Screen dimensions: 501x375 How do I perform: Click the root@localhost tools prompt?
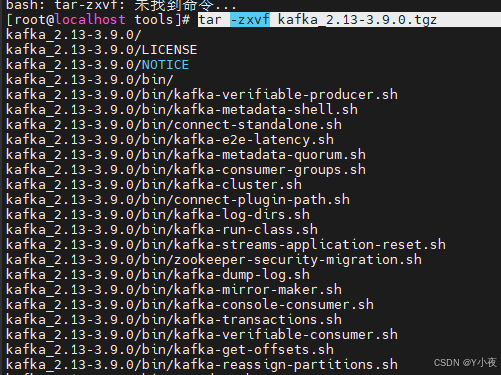[98, 20]
